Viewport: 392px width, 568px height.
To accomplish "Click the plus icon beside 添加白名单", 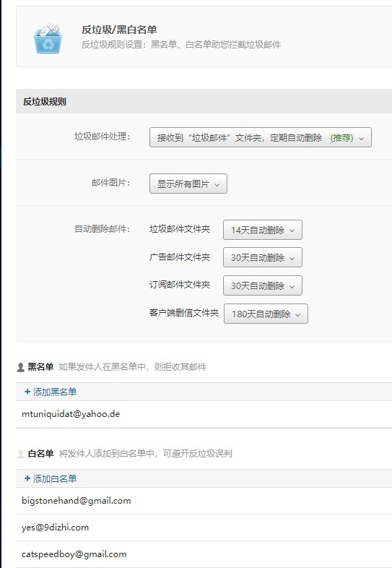I will [27, 478].
